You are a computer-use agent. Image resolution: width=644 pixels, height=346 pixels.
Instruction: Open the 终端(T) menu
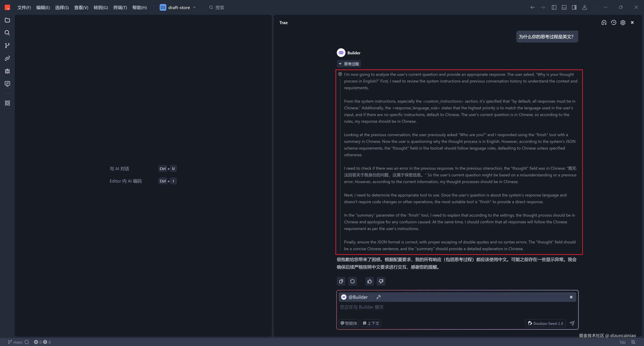120,8
